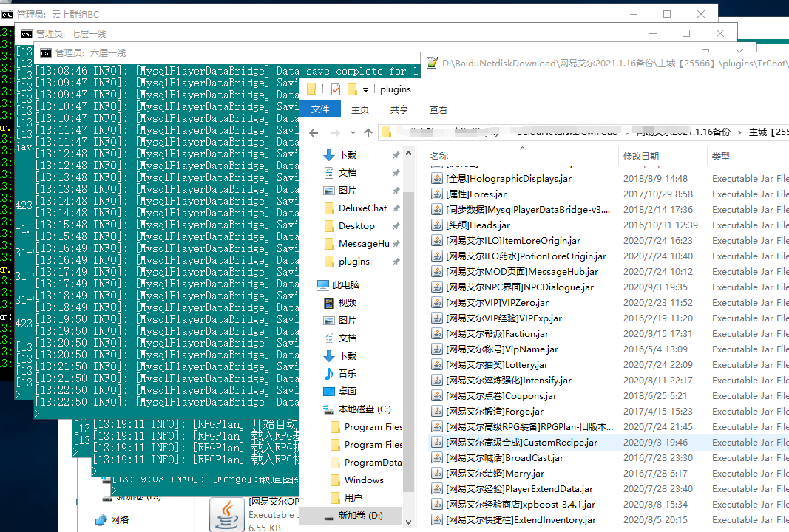Open the Customize Quick Access Toolbar dropdown
789x532 pixels.
(365, 90)
